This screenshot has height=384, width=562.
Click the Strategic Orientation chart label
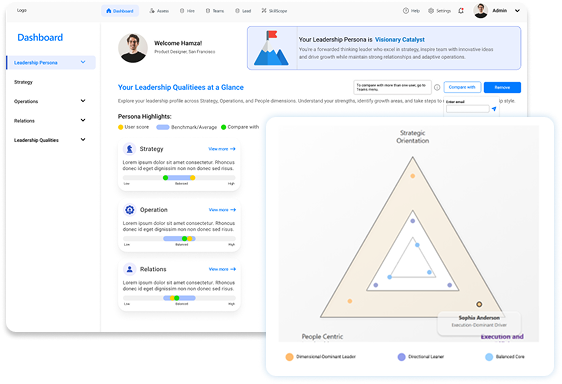pyautogui.click(x=413, y=137)
